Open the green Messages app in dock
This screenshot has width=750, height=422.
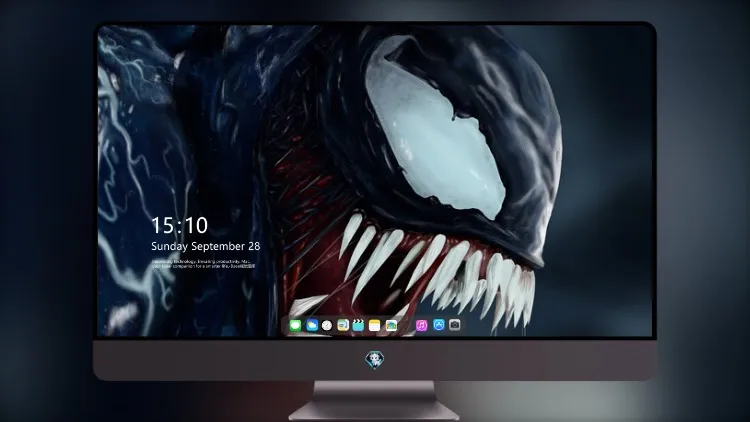(295, 325)
